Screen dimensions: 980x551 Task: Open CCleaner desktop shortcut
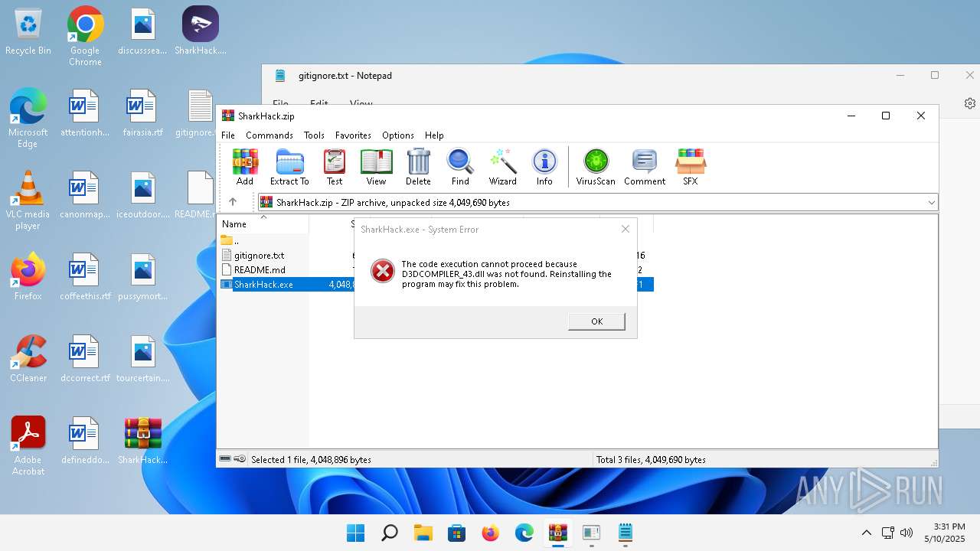tap(28, 358)
